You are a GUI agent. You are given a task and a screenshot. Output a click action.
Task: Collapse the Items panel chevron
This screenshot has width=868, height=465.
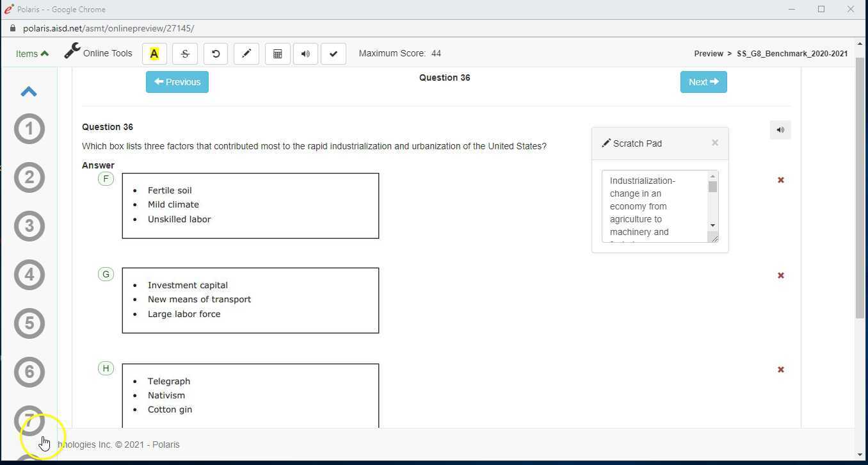(44, 53)
